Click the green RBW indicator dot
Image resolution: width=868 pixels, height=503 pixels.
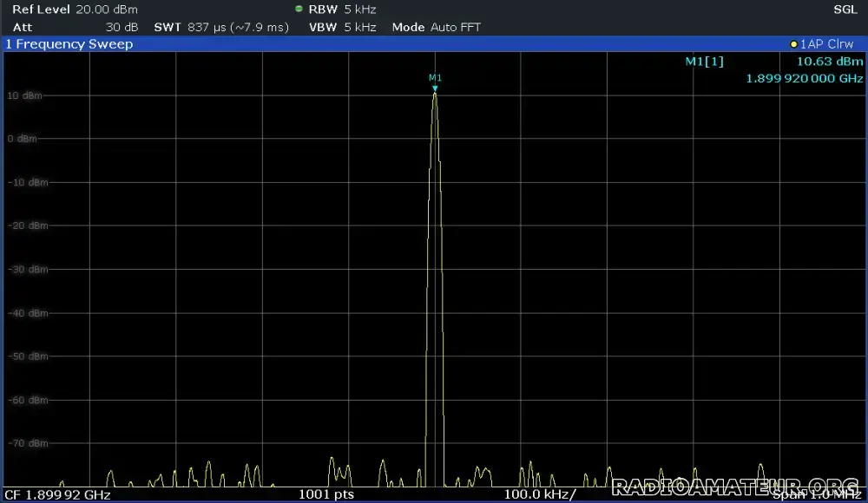299,9
